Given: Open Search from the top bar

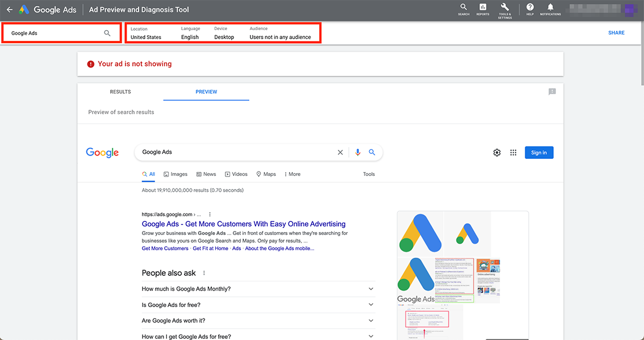Looking at the screenshot, I should (x=464, y=10).
